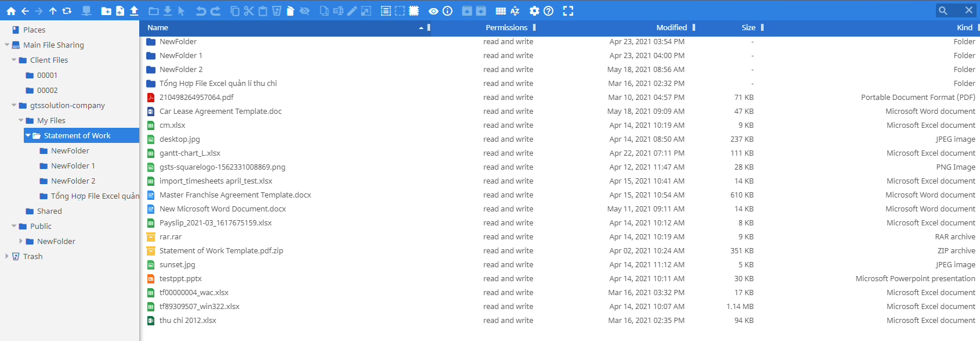Viewport: 980px width, 341px height.
Task: Click the Select none dashed-square icon
Action: click(400, 10)
